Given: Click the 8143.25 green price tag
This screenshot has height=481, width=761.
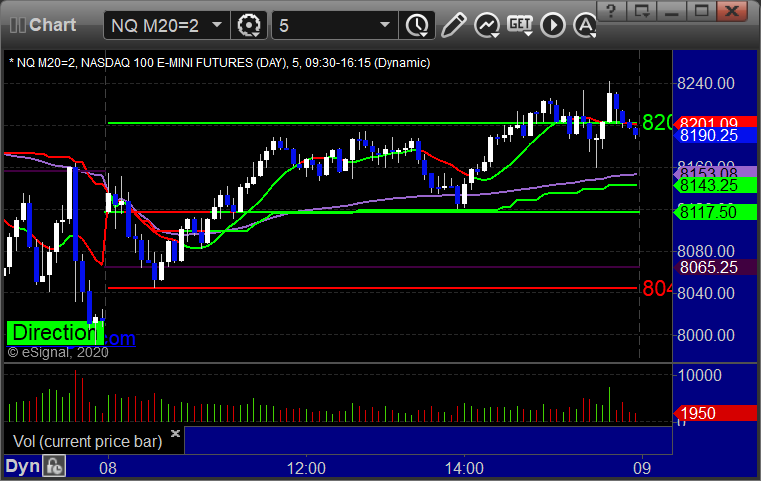Looking at the screenshot, I should 715,185.
